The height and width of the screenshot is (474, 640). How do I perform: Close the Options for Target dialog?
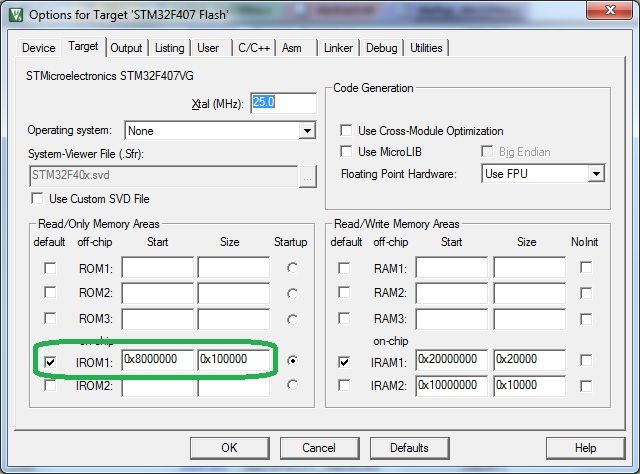[x=609, y=10]
